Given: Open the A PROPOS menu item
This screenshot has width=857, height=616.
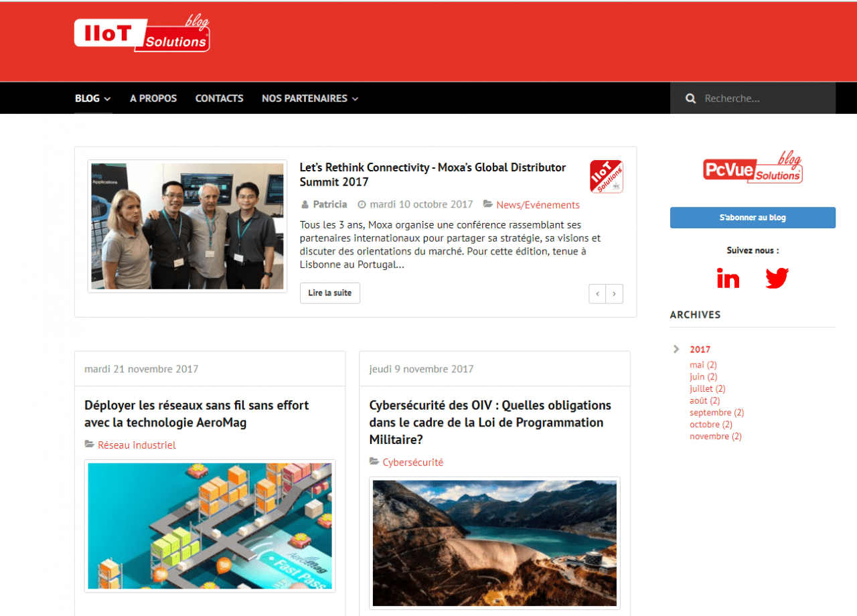Looking at the screenshot, I should [x=153, y=98].
